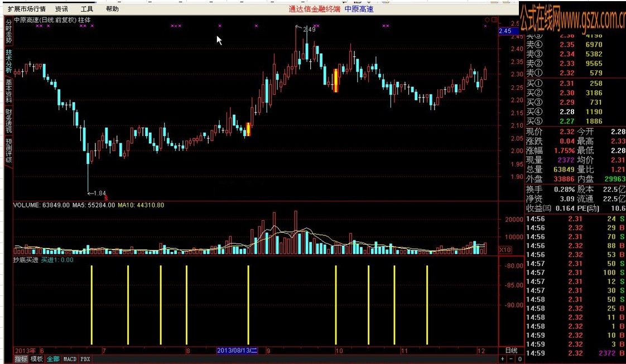
Task: Open the 财务透视 side tab
Action: (x=8, y=121)
